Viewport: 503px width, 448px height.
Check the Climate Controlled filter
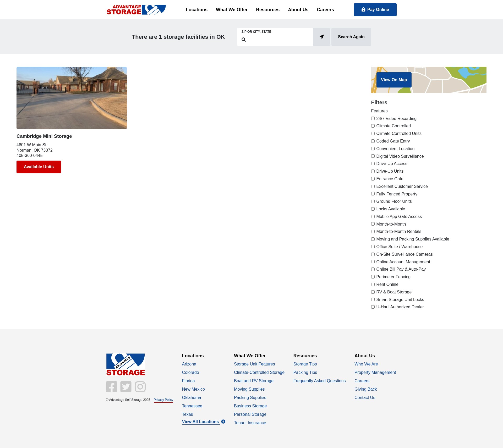[x=373, y=126]
